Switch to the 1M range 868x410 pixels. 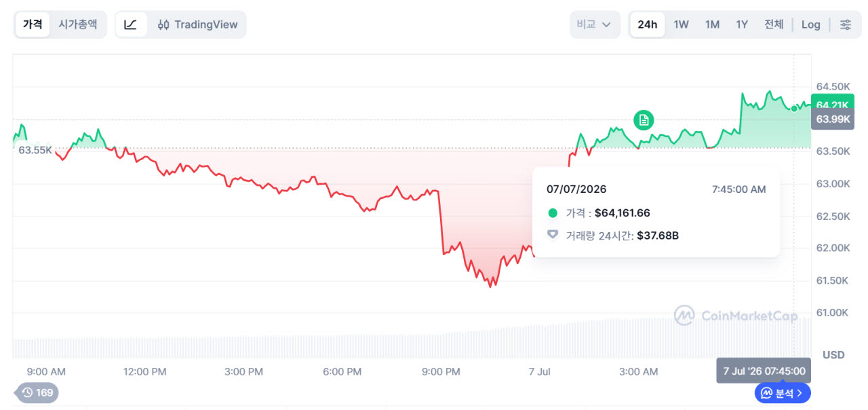tap(712, 24)
